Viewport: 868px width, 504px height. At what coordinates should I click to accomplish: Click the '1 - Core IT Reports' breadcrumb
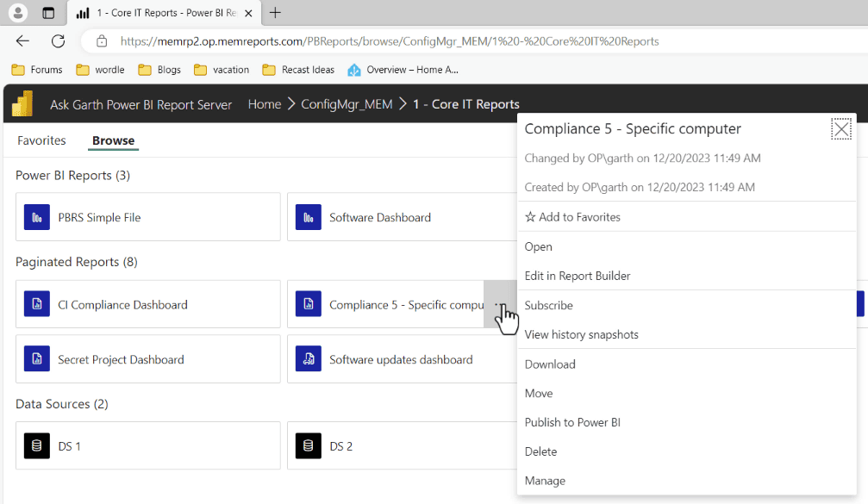click(466, 104)
